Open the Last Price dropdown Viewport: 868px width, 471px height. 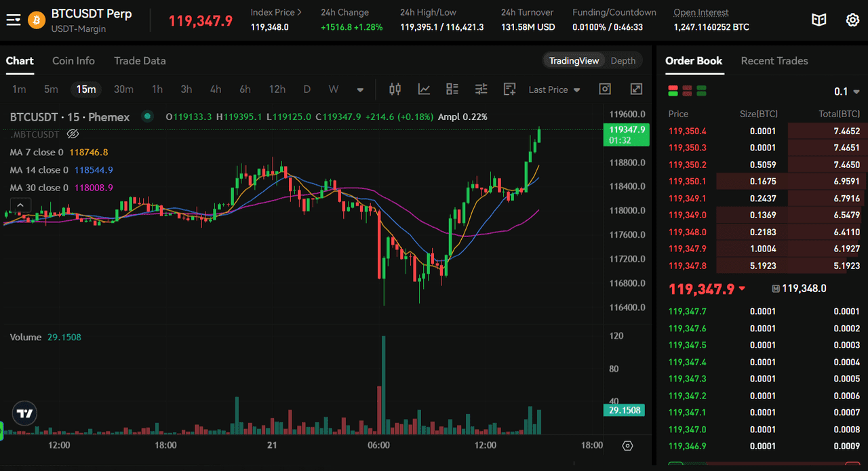[553, 89]
